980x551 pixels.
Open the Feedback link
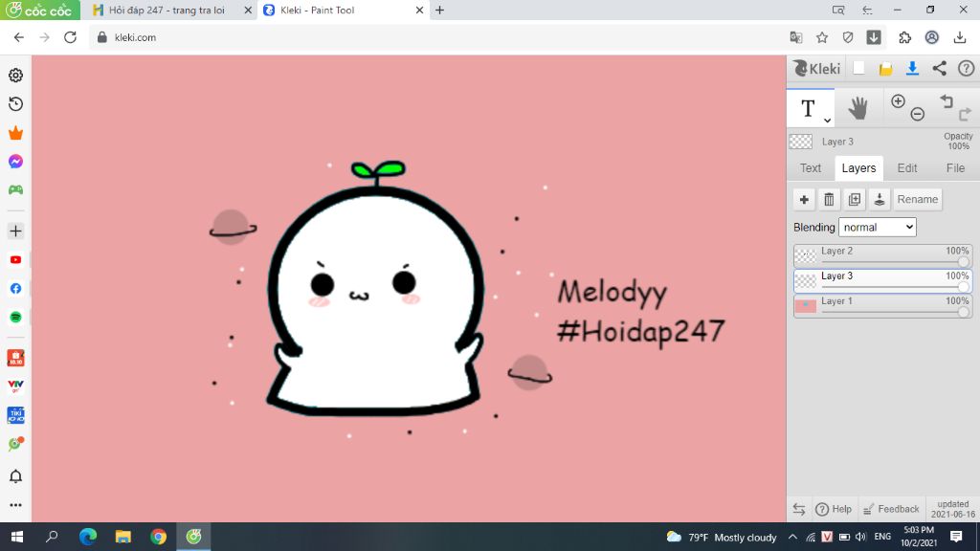pos(891,509)
